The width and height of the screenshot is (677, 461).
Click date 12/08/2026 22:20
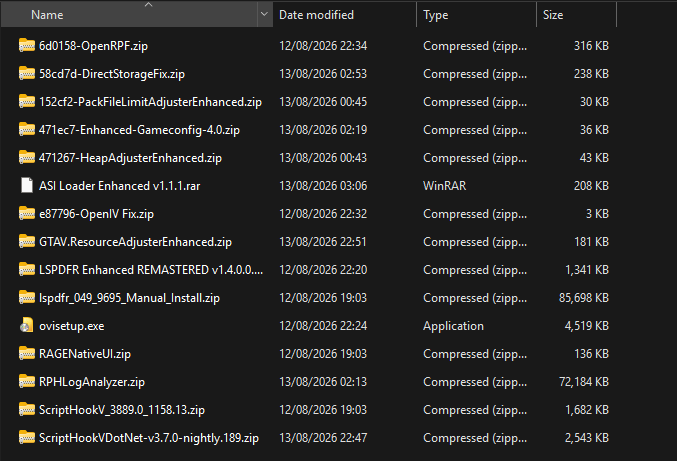pos(323,270)
